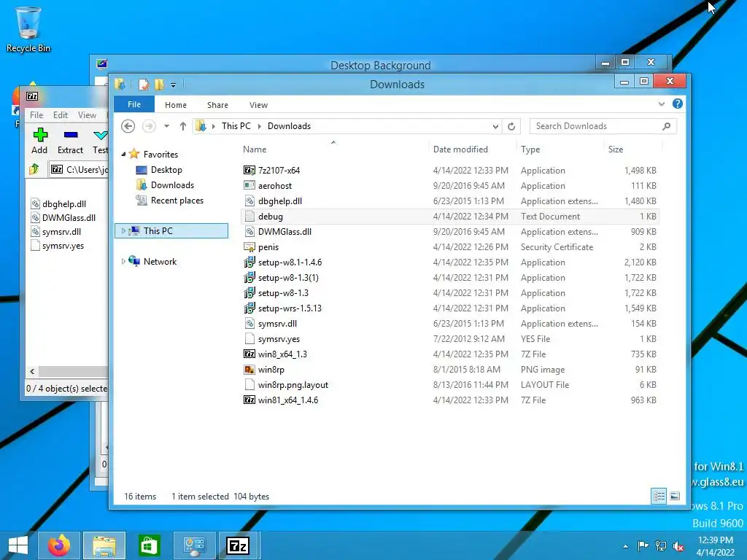Select the 7z2107-x64 application icon
Image resolution: width=747 pixels, height=560 pixels.
[x=249, y=171]
